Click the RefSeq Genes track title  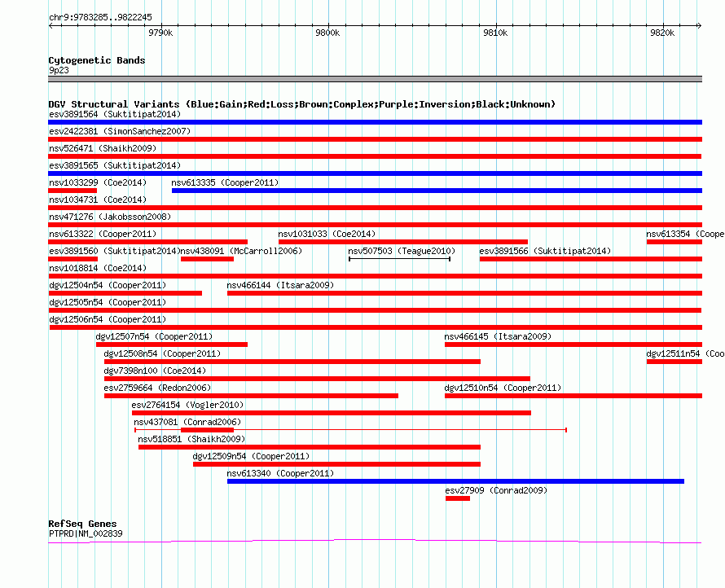pos(82,524)
